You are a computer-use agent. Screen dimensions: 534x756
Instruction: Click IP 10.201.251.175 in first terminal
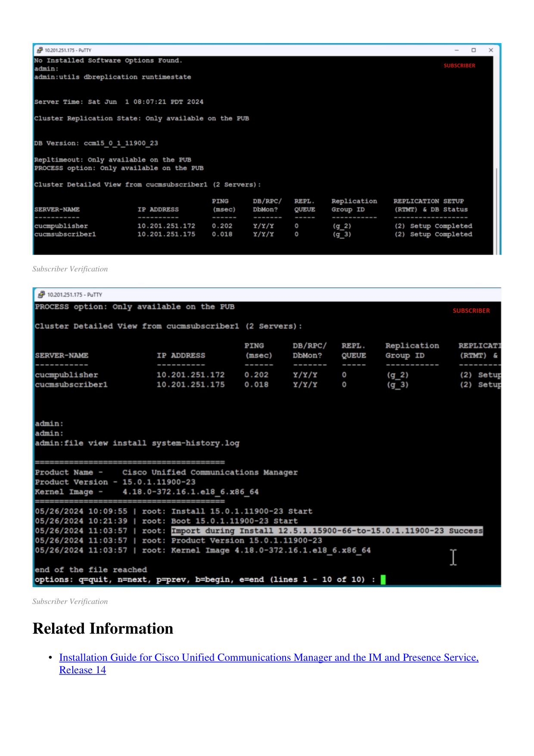point(166,234)
